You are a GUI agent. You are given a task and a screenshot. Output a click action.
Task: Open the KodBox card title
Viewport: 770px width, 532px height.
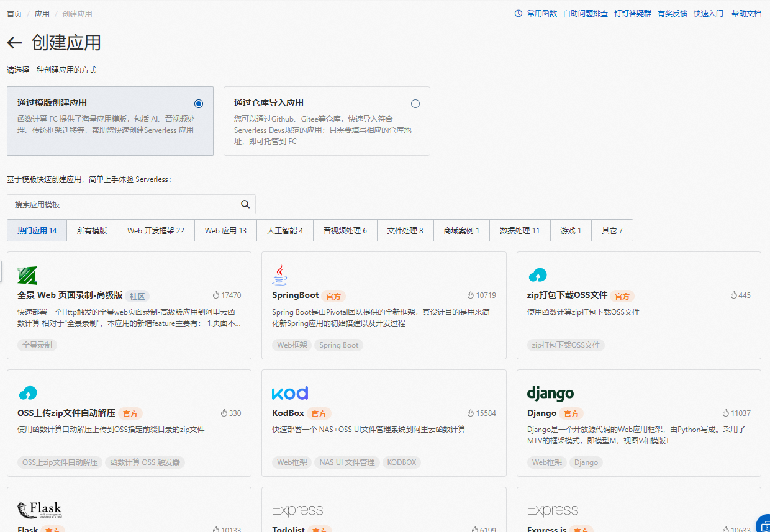(288, 413)
